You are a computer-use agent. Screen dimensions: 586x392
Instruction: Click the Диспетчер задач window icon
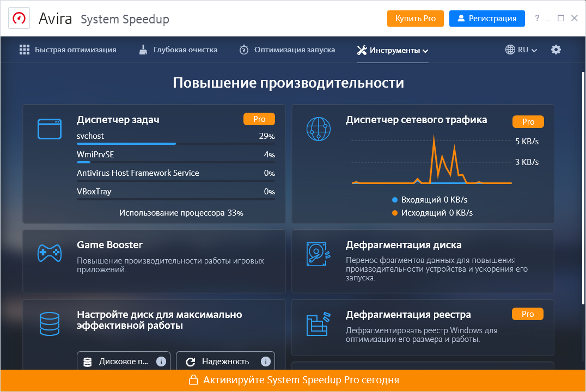50,129
